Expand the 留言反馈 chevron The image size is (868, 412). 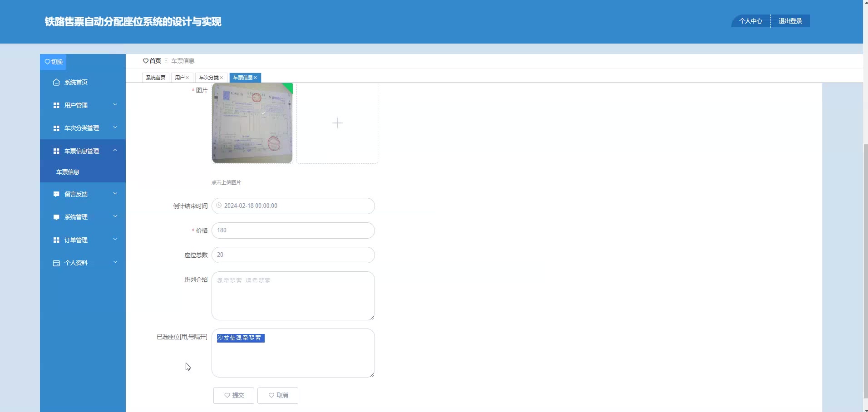point(115,194)
